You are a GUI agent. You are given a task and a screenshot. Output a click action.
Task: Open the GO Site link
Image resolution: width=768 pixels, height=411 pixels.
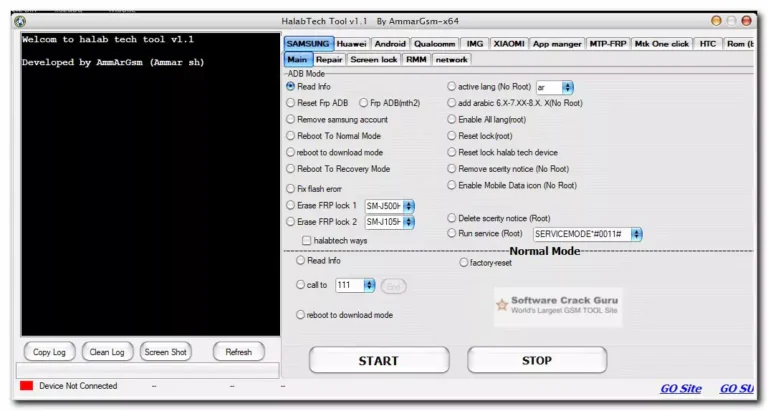tap(681, 389)
